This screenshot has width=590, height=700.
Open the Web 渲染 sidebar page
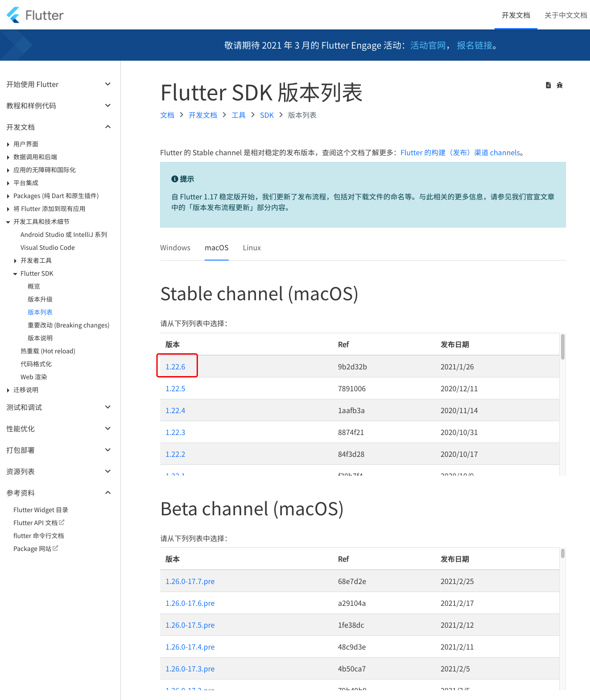34,377
